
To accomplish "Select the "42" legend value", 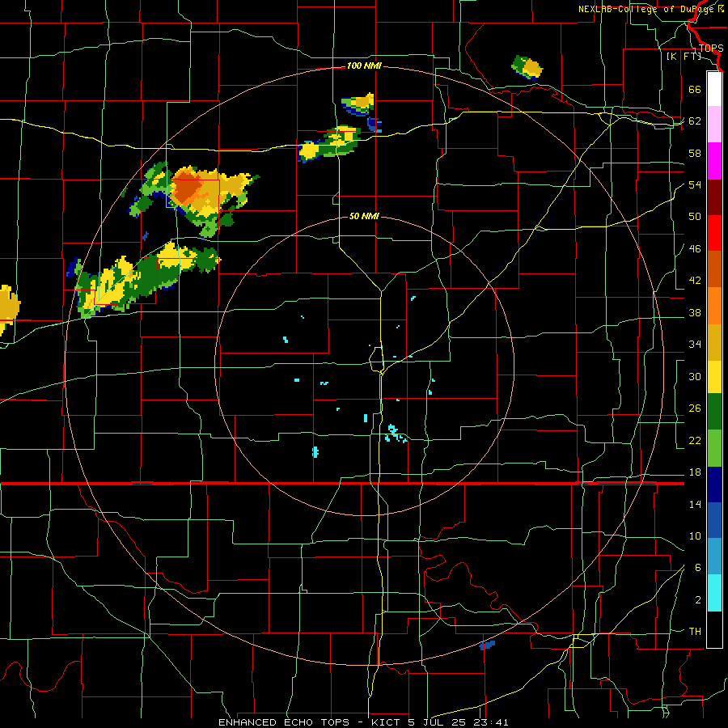I will (x=695, y=281).
